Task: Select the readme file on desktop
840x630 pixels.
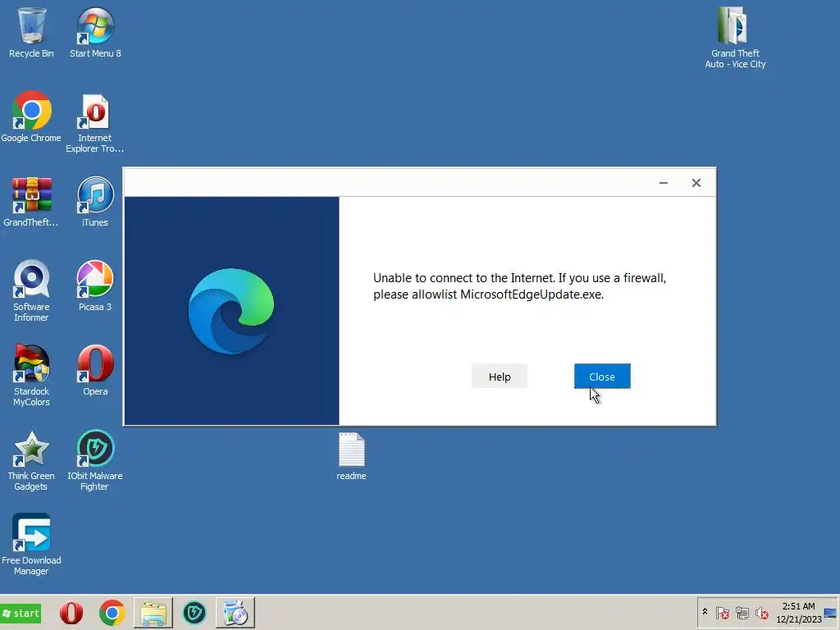Action: [x=351, y=456]
